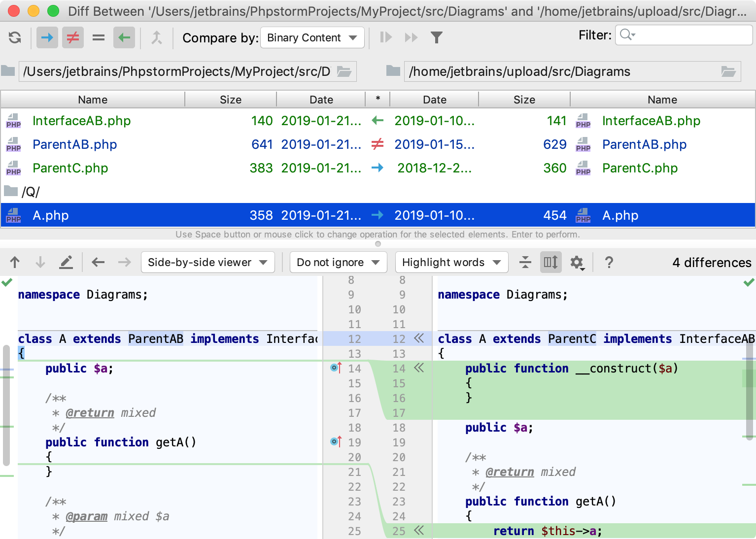The height and width of the screenshot is (539, 756).
Task: Toggle show new files on left
Action: click(47, 37)
